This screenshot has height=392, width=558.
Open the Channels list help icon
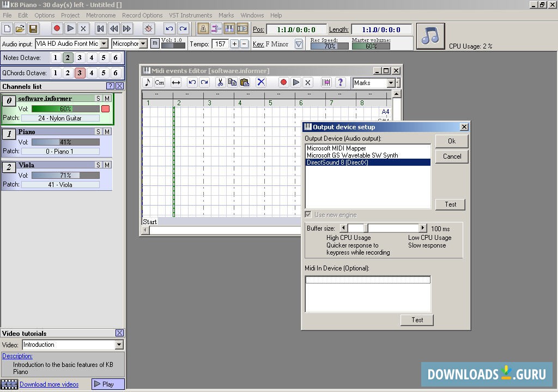(110, 86)
